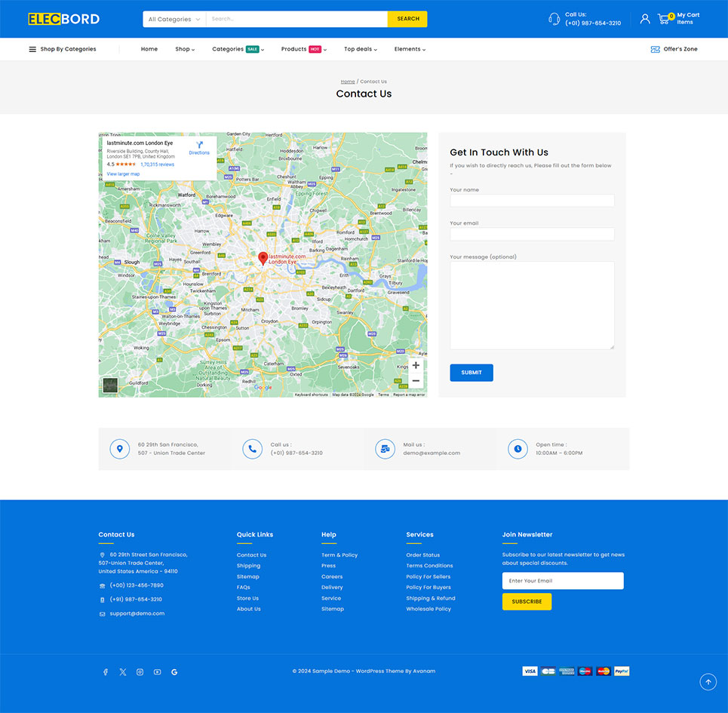Screen dimensions: 728x713
Task: Click the Subscribe newsletter button
Action: [527, 601]
